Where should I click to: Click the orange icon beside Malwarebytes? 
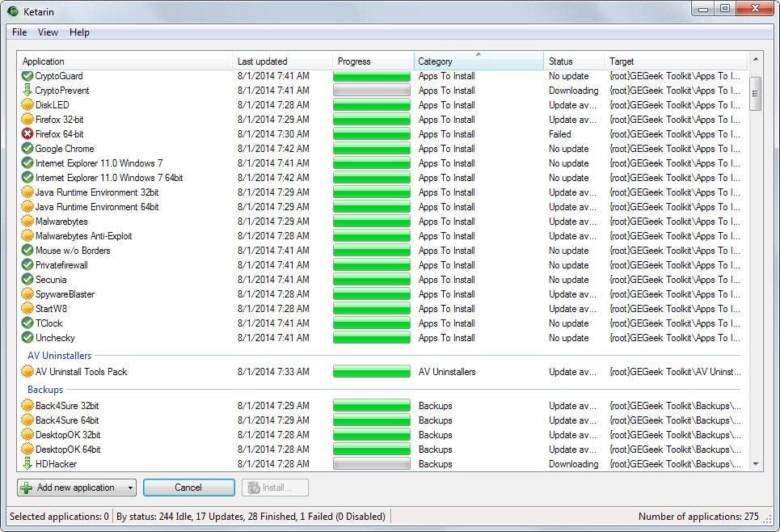click(27, 221)
